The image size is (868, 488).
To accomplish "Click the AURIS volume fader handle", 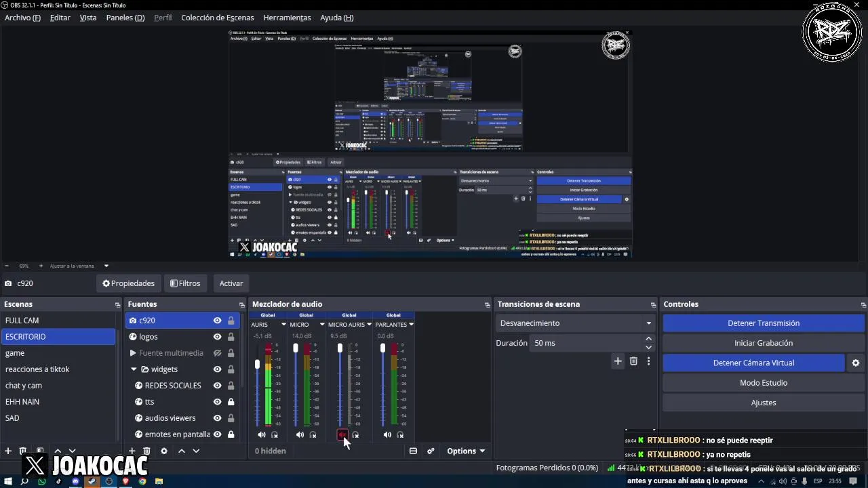I will point(257,365).
